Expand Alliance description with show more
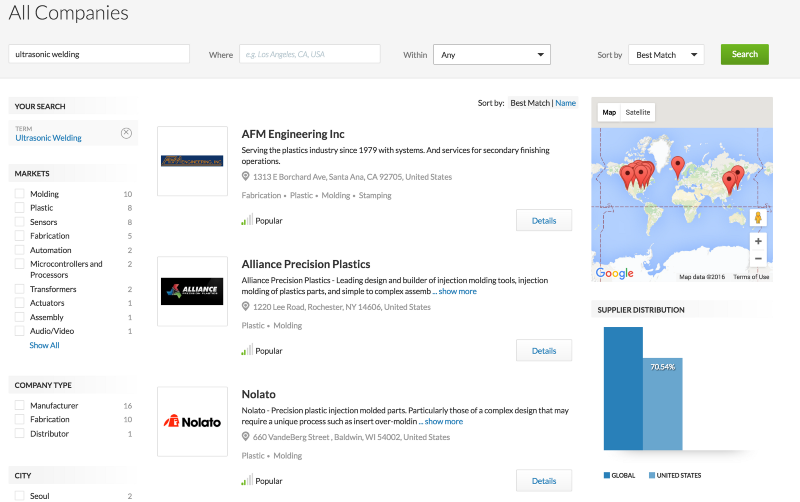 458,291
